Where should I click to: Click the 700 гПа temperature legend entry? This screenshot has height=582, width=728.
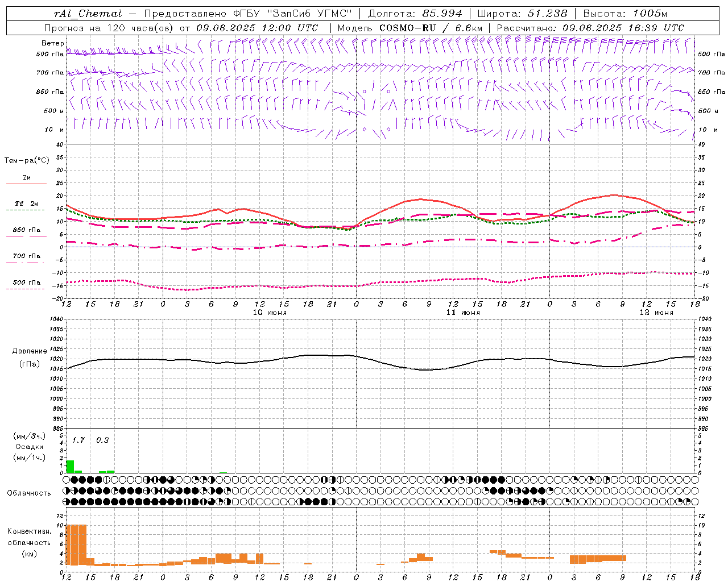[27, 256]
